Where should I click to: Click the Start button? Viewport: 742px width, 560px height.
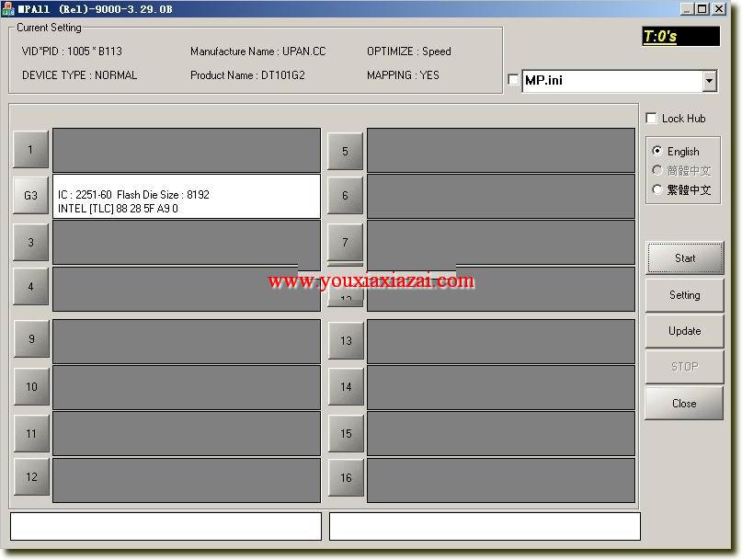click(685, 258)
